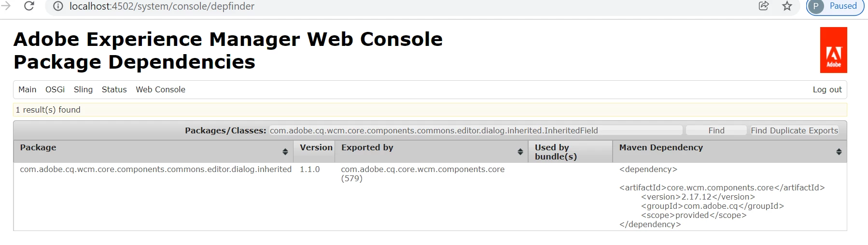
Task: Select the version 2.17.12 line
Action: (698, 197)
